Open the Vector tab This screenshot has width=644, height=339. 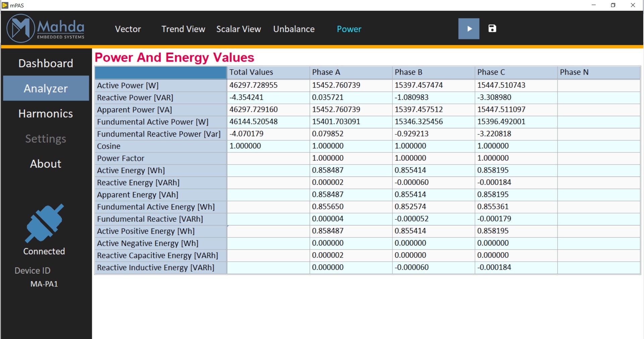pos(128,29)
